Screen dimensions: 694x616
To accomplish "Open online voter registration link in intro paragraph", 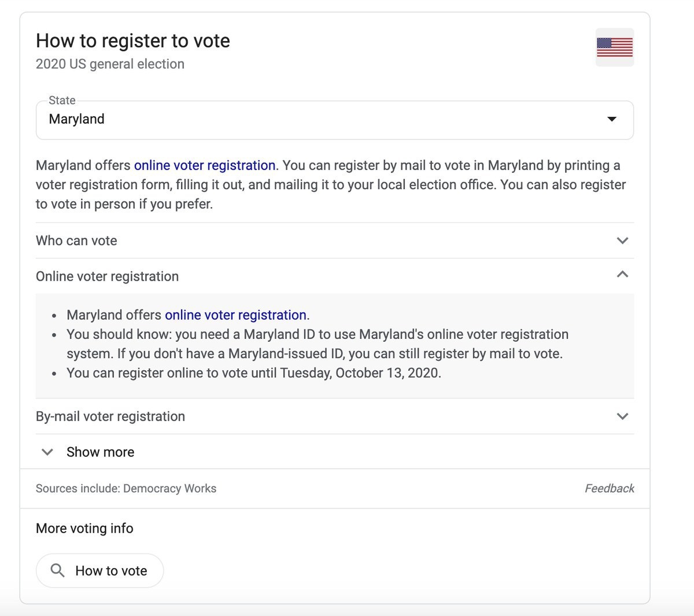I will click(x=205, y=165).
